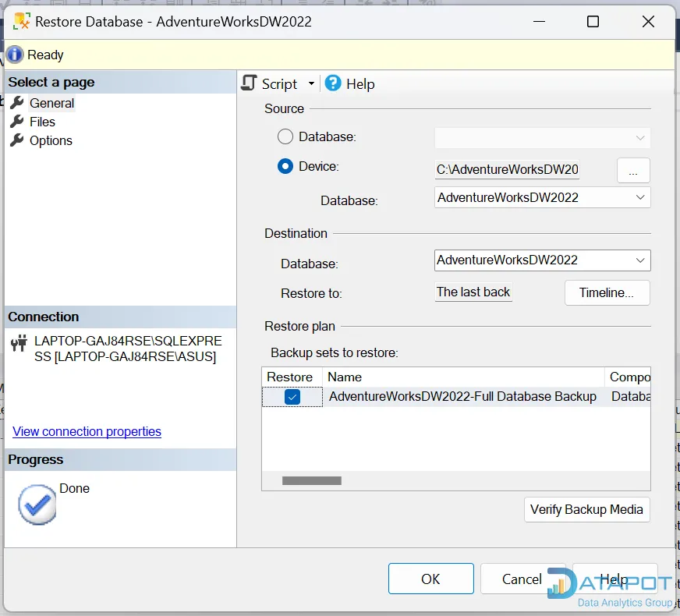Click the Help text in toolbar
This screenshot has width=680, height=616.
[360, 83]
